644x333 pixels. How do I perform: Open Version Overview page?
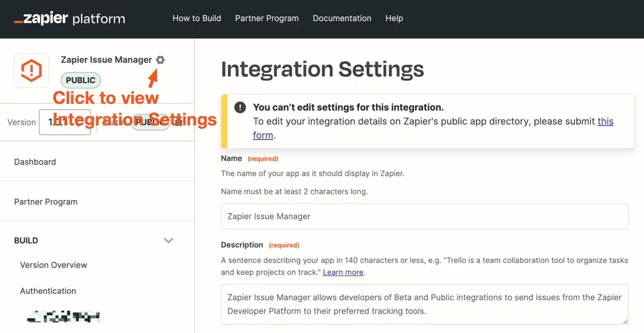54,265
